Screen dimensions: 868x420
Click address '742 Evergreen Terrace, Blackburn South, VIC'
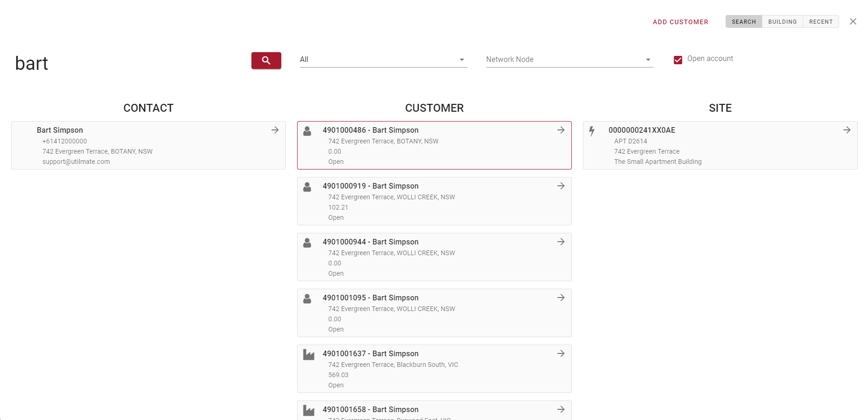[x=393, y=365]
